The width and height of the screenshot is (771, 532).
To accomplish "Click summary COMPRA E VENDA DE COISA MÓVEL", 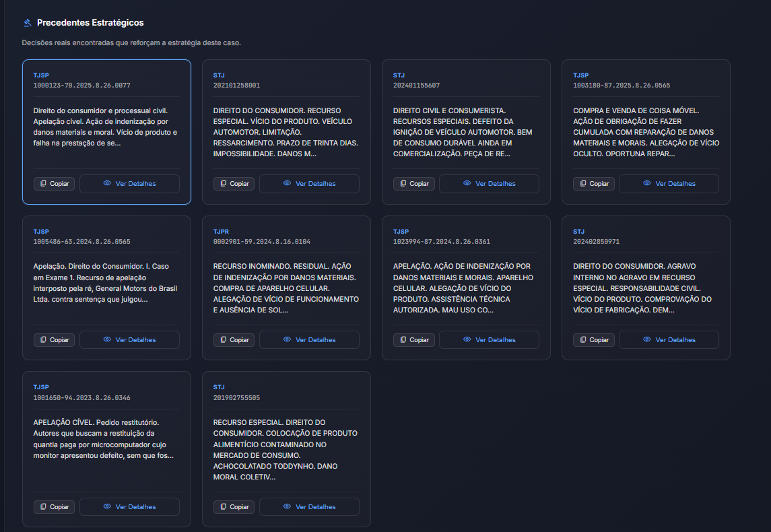I will [x=646, y=132].
